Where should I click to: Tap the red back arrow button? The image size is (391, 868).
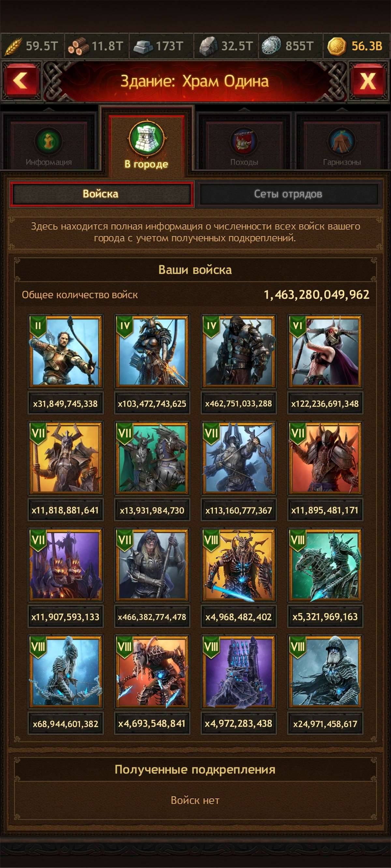click(x=22, y=81)
